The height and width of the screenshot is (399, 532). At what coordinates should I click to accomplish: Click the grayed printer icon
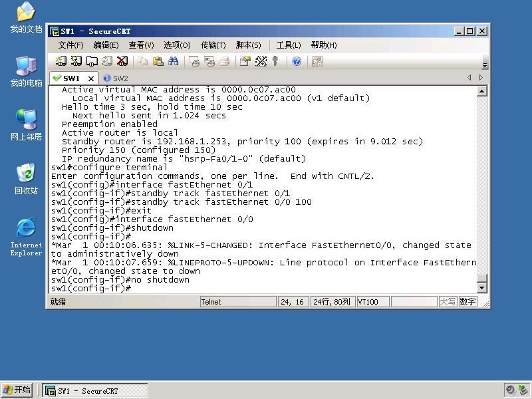click(224, 61)
